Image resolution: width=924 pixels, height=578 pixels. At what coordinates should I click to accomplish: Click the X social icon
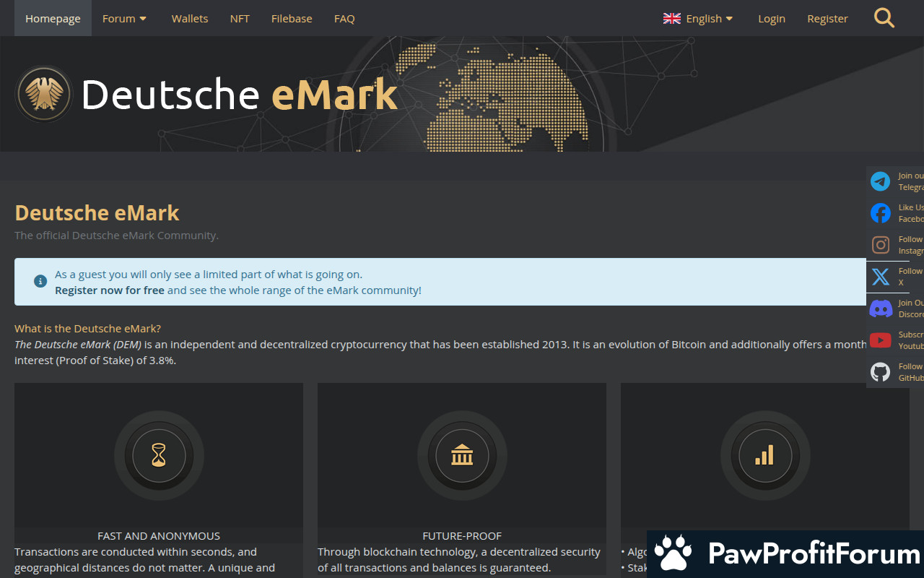880,277
